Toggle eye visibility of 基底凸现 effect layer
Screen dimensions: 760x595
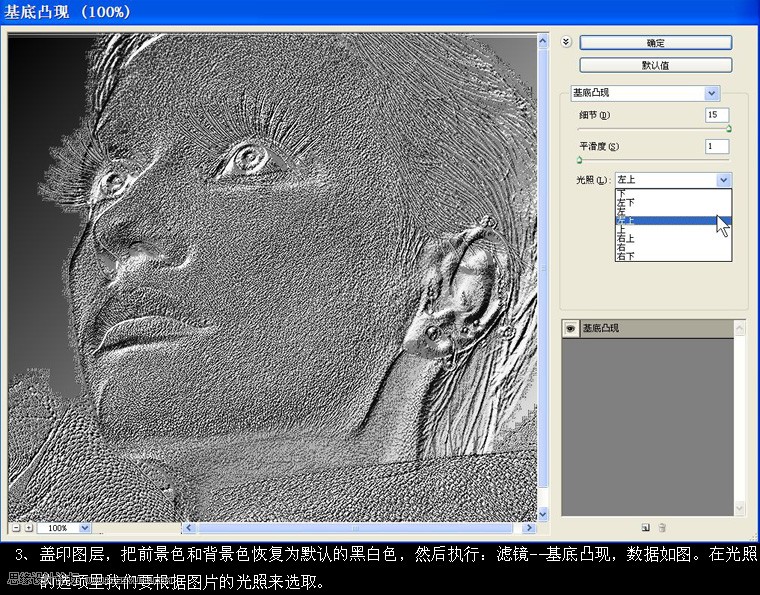tap(570, 329)
